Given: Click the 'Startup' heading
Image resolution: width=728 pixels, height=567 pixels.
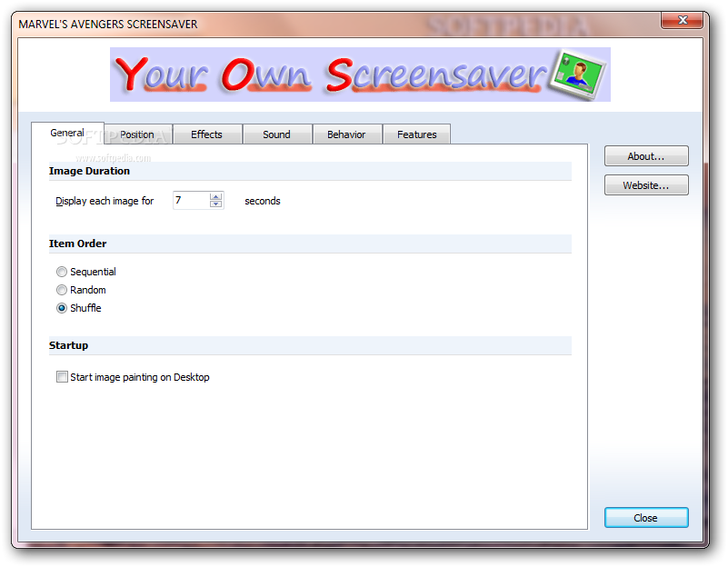Looking at the screenshot, I should [x=69, y=345].
